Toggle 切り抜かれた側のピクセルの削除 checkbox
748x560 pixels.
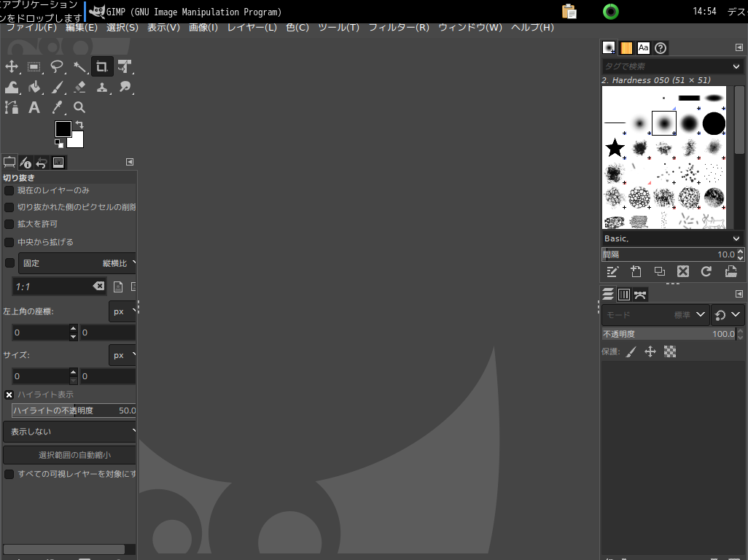9,208
